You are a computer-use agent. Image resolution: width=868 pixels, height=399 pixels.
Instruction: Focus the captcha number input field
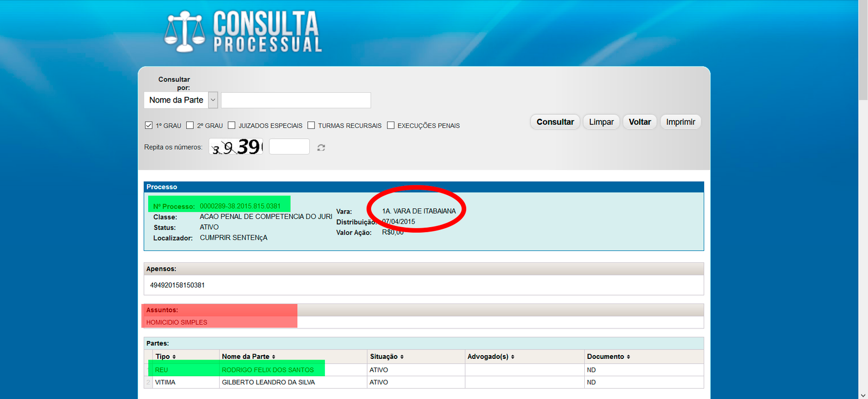[289, 146]
